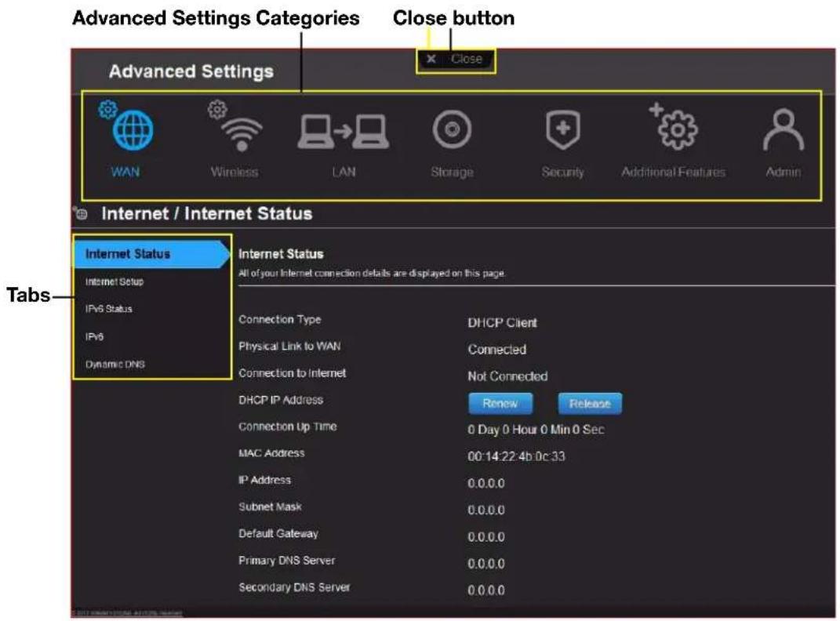Open the Additional Features gear icon
Viewport: 840px width, 621px height.
pos(674,126)
